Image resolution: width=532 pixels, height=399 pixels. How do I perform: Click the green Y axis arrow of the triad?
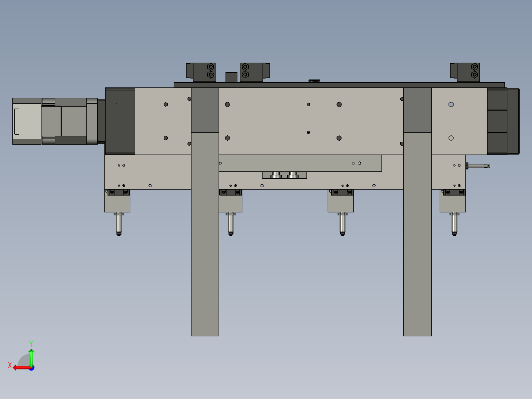[31, 357]
